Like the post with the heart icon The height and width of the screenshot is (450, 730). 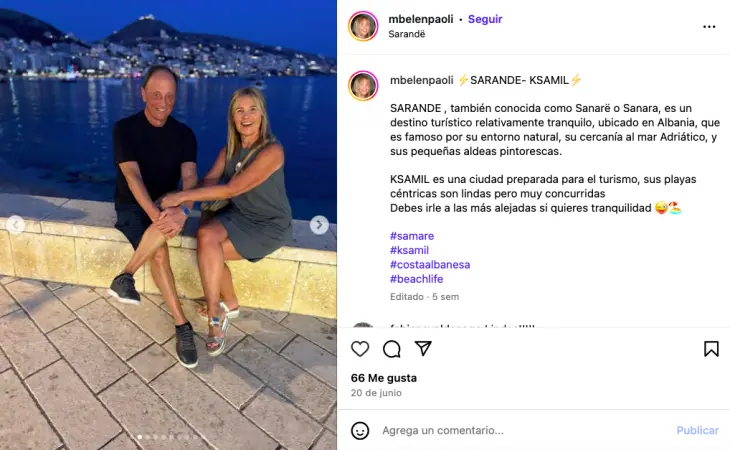tap(360, 349)
